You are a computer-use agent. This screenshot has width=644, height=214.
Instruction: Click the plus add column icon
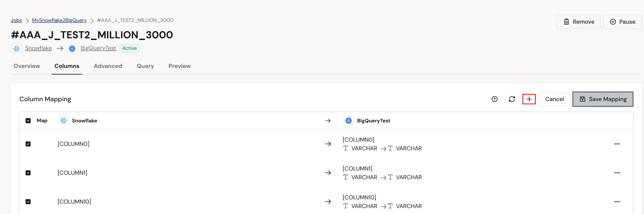(529, 99)
